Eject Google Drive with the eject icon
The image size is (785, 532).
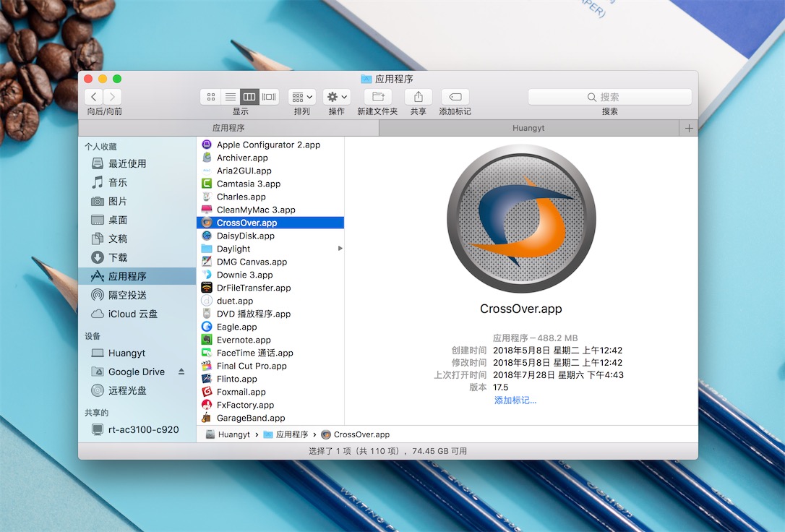point(181,372)
